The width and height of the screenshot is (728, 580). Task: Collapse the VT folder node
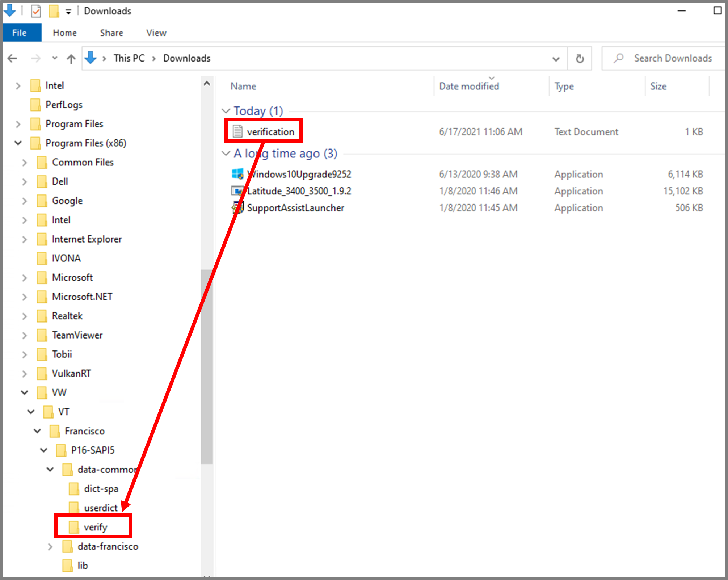pos(31,412)
